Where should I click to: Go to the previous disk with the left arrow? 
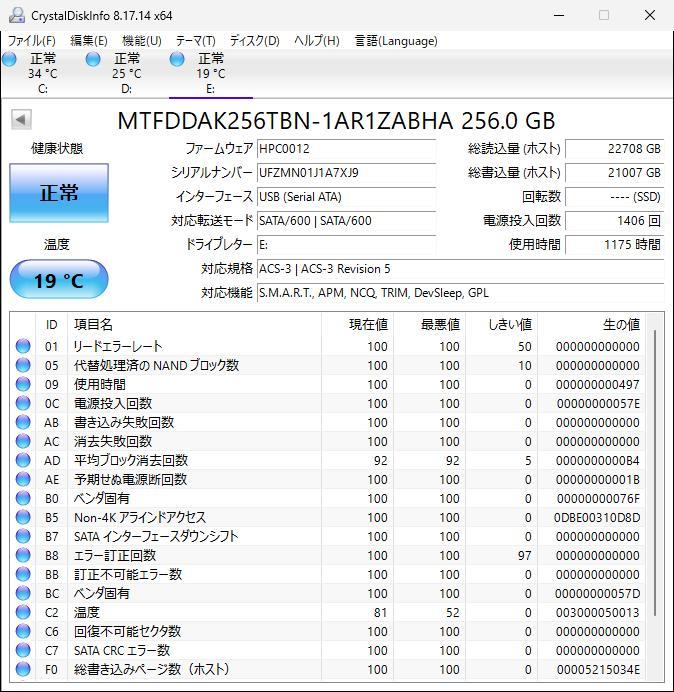(x=21, y=120)
